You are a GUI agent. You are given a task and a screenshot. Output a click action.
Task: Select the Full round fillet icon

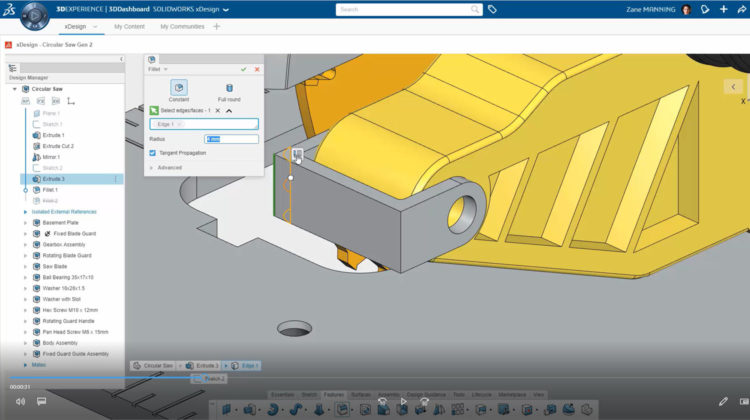coord(229,89)
